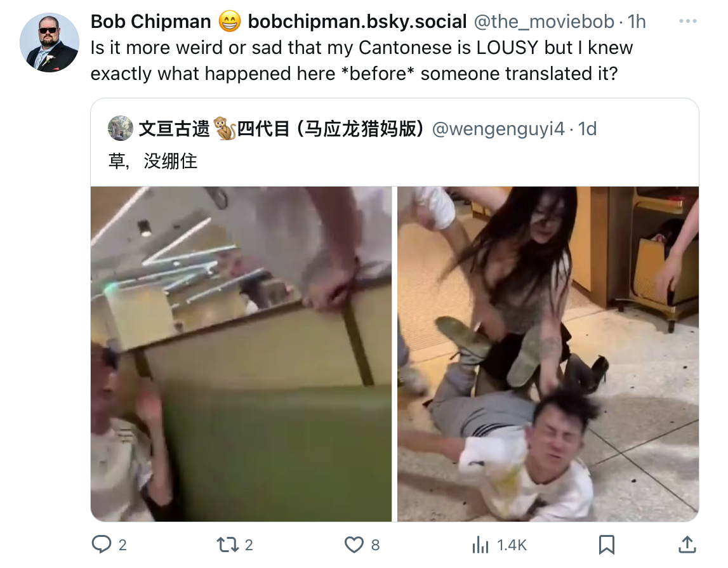
Task: View the left quoted video thumbnail
Action: pos(241,354)
